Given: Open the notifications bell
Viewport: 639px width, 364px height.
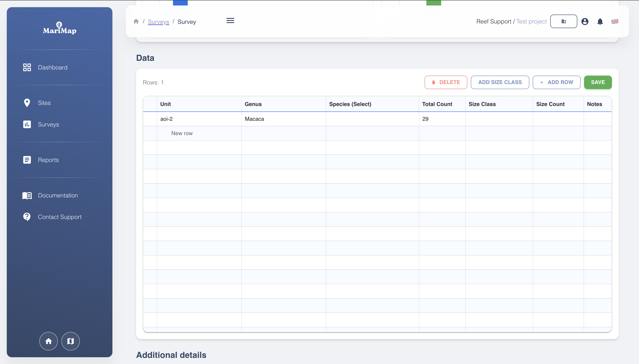Looking at the screenshot, I should (x=600, y=22).
